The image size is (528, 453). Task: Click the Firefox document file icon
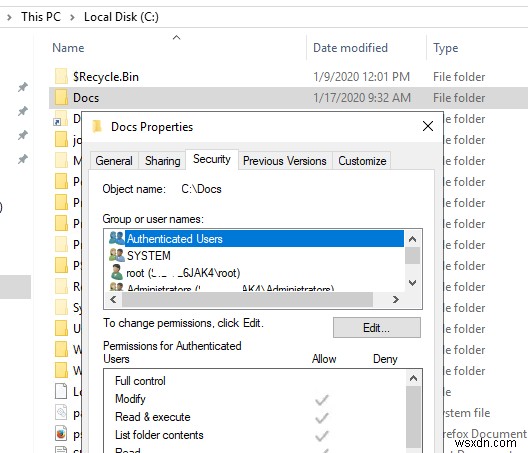(x=61, y=433)
